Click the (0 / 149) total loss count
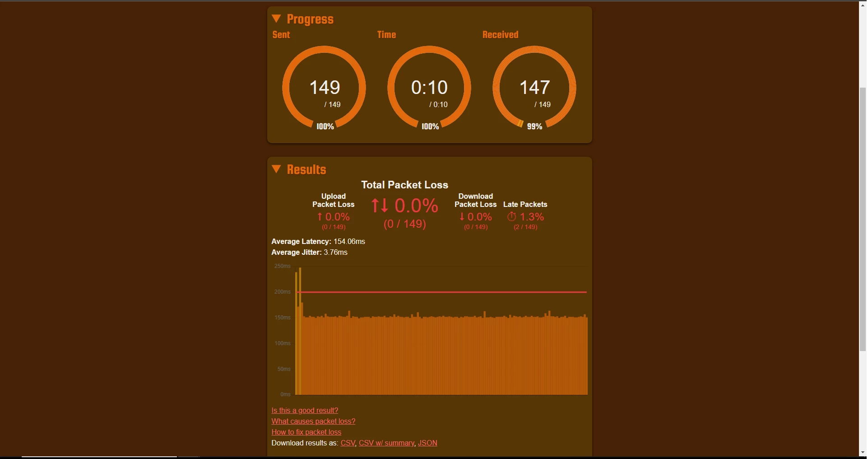This screenshot has height=459, width=868. coord(405,224)
